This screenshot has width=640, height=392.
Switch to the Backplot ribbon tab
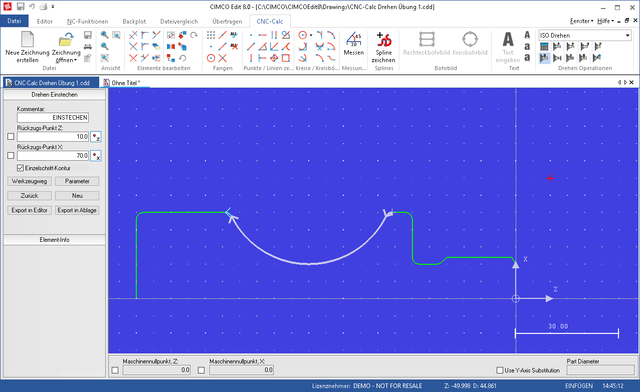134,21
